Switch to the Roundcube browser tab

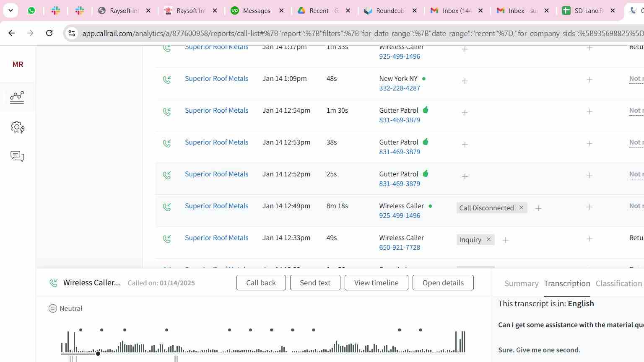(384, 10)
